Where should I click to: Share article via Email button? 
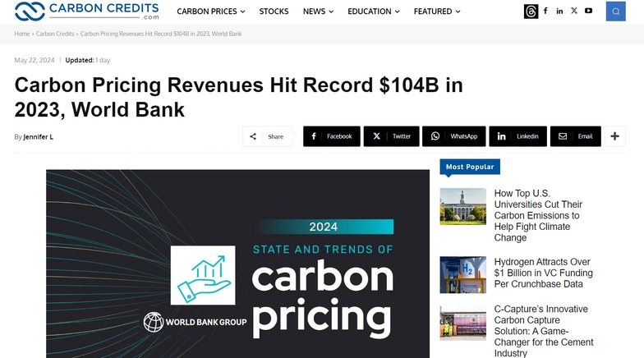click(x=575, y=136)
